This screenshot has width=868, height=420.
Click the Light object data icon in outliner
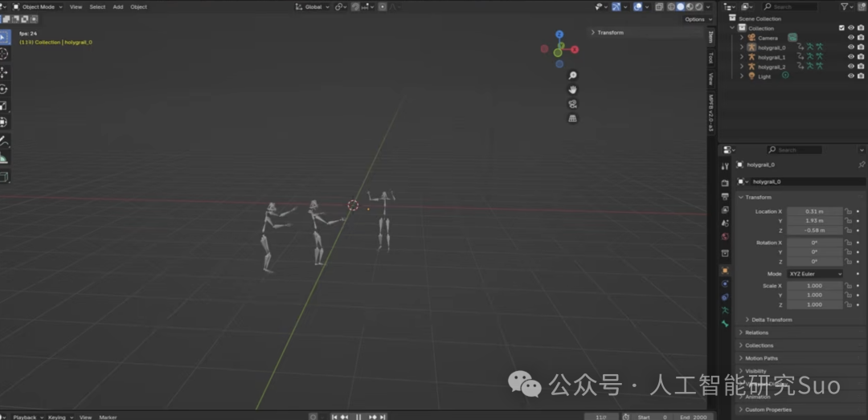tap(785, 75)
